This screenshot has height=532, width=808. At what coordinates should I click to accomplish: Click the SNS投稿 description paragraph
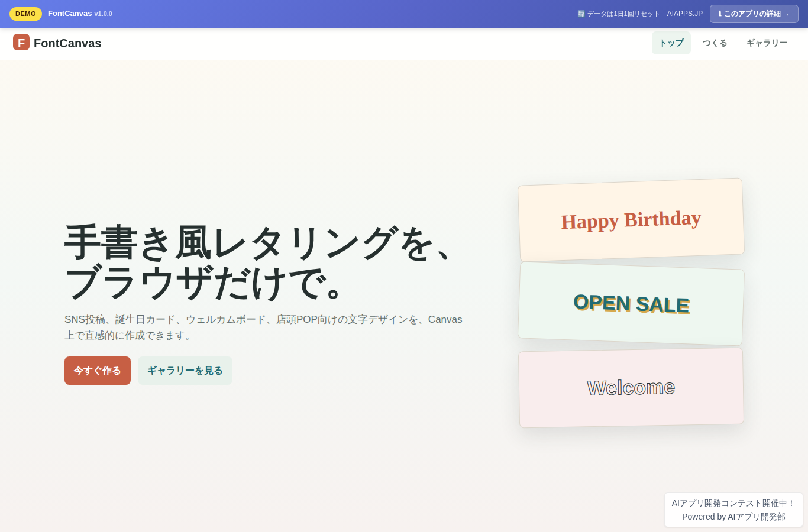(263, 327)
